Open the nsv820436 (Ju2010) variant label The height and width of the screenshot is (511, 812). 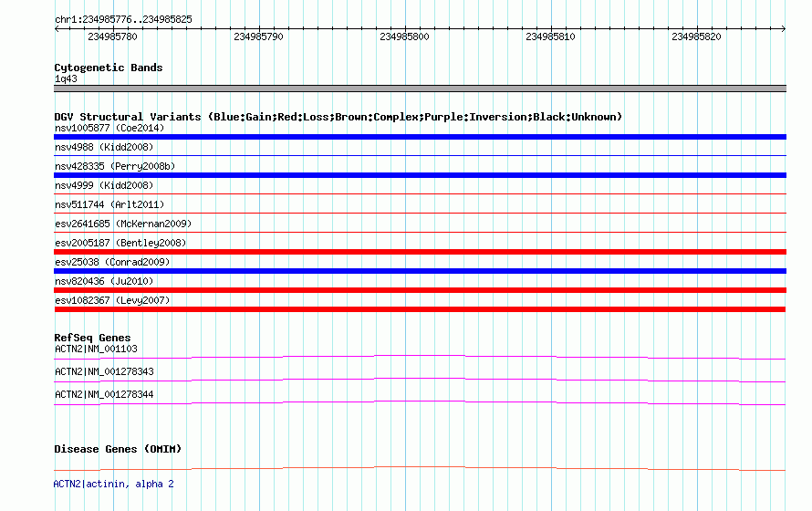point(104,281)
